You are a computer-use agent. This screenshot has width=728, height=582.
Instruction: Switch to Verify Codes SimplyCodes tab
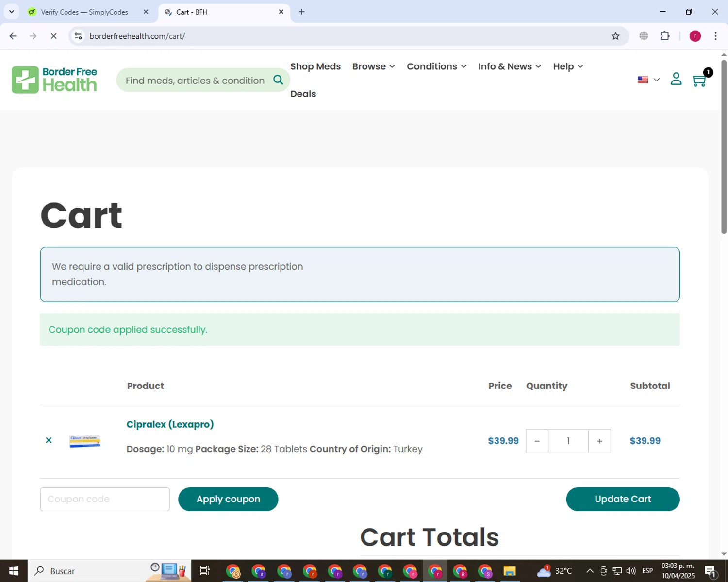click(x=84, y=12)
